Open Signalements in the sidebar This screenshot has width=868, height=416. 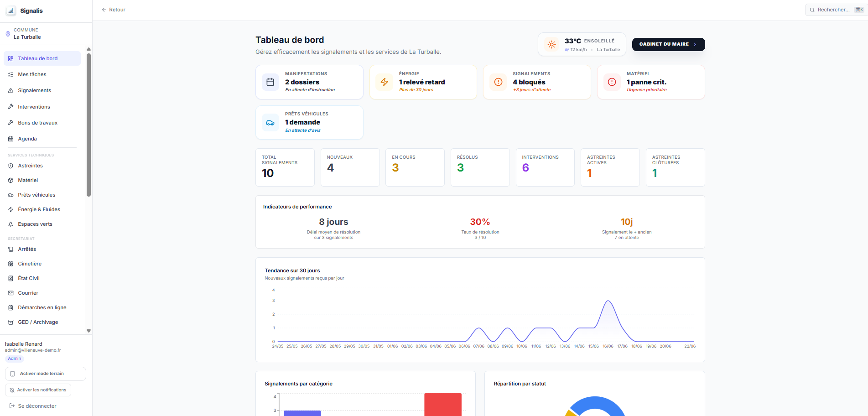pos(42,90)
